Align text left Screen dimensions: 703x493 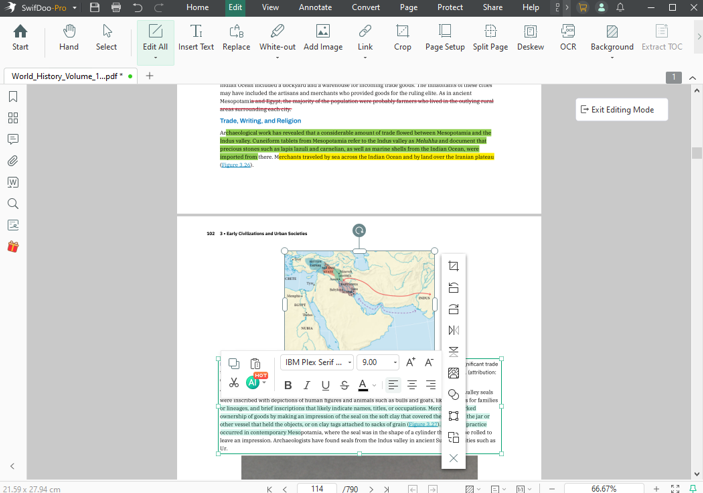(393, 385)
